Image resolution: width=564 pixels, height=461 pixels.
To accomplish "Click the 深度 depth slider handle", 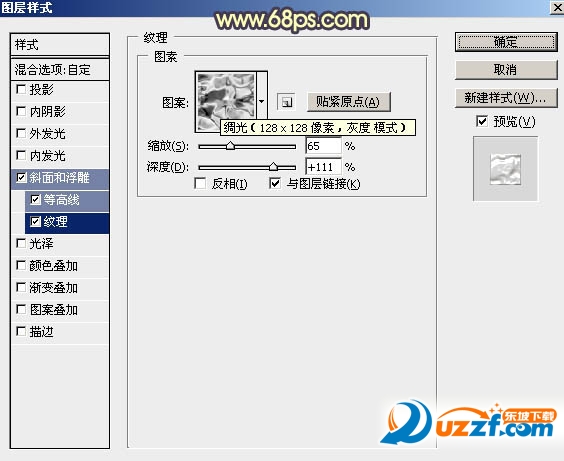I will click(x=273, y=166).
